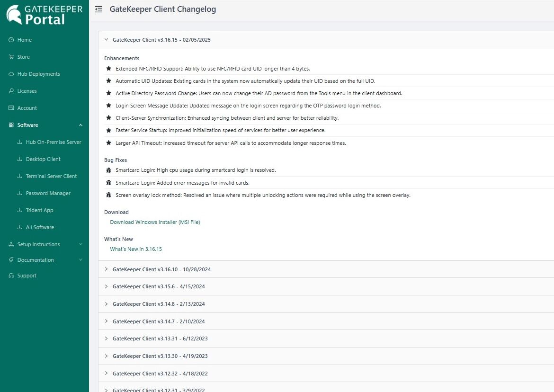Open Terminal Server Client page
Screen dimensions: 554x392
coord(51,176)
